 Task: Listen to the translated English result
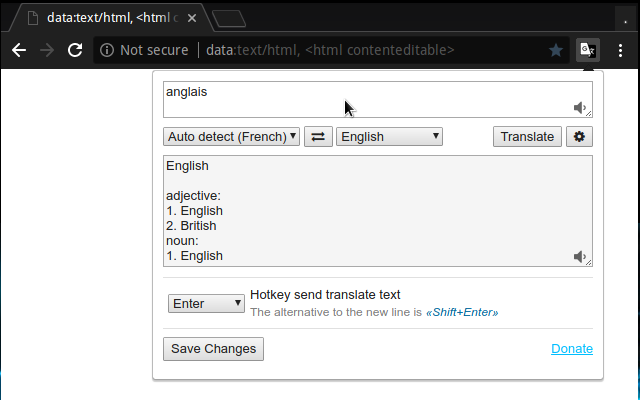[580, 257]
